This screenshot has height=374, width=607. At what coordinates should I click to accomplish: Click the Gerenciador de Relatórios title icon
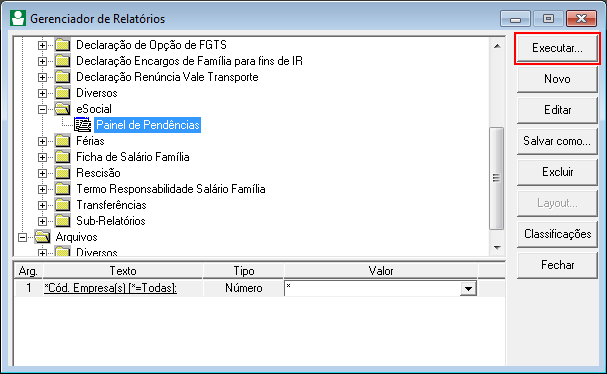click(18, 18)
